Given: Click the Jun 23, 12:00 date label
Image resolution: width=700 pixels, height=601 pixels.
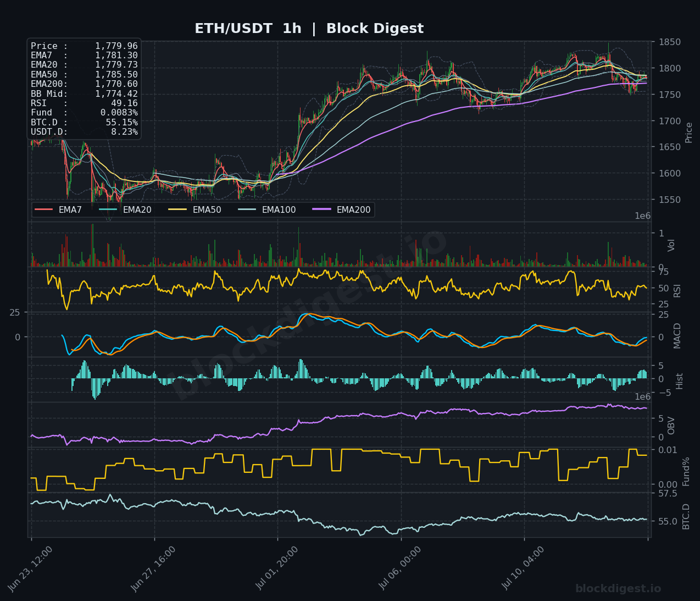Looking at the screenshot, I should [30, 569].
